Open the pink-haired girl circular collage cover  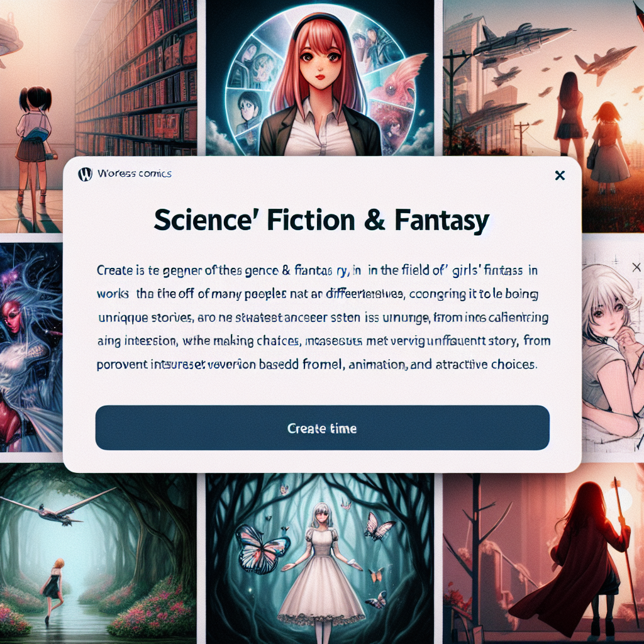(x=319, y=78)
